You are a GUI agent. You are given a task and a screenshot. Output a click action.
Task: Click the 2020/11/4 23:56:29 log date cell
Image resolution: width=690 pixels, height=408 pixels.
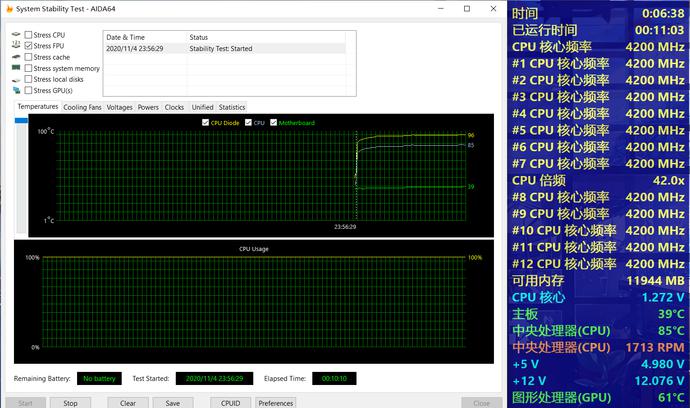[x=135, y=48]
